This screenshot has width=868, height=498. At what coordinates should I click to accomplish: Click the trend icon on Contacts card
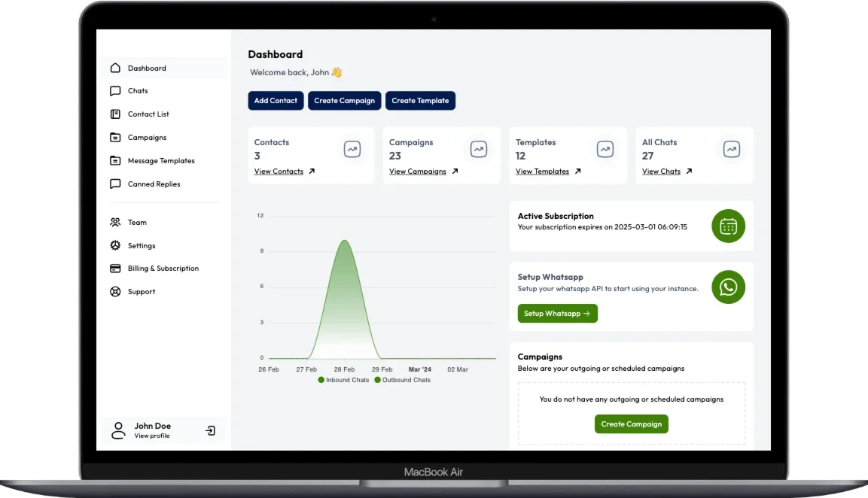point(352,149)
